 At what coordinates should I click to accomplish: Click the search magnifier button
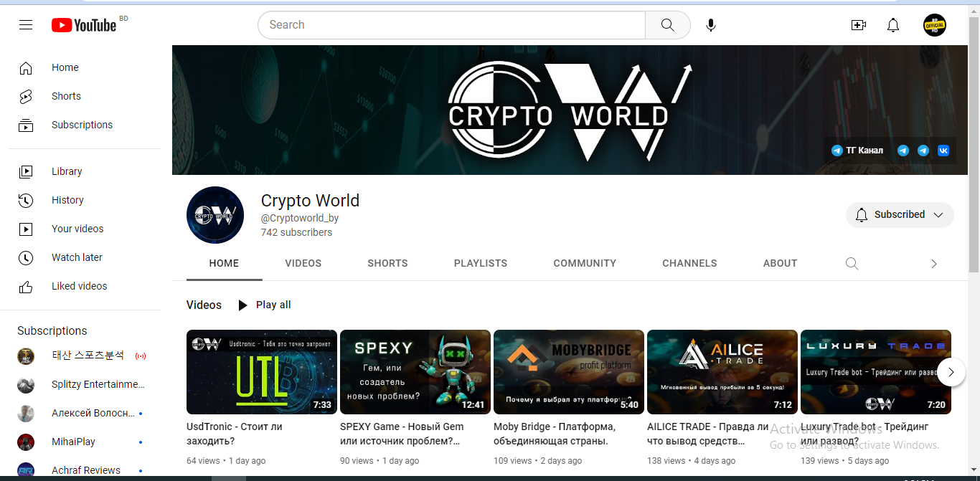coord(668,25)
